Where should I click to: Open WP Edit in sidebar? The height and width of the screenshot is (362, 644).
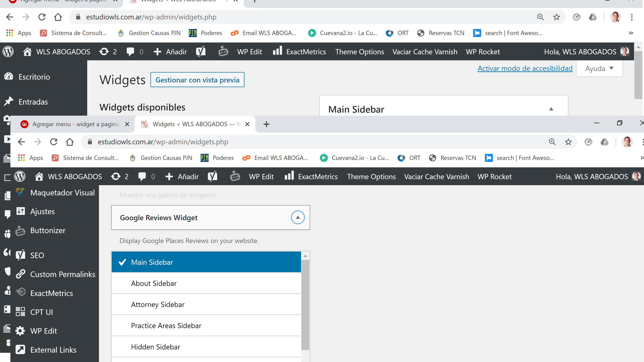pyautogui.click(x=36, y=331)
